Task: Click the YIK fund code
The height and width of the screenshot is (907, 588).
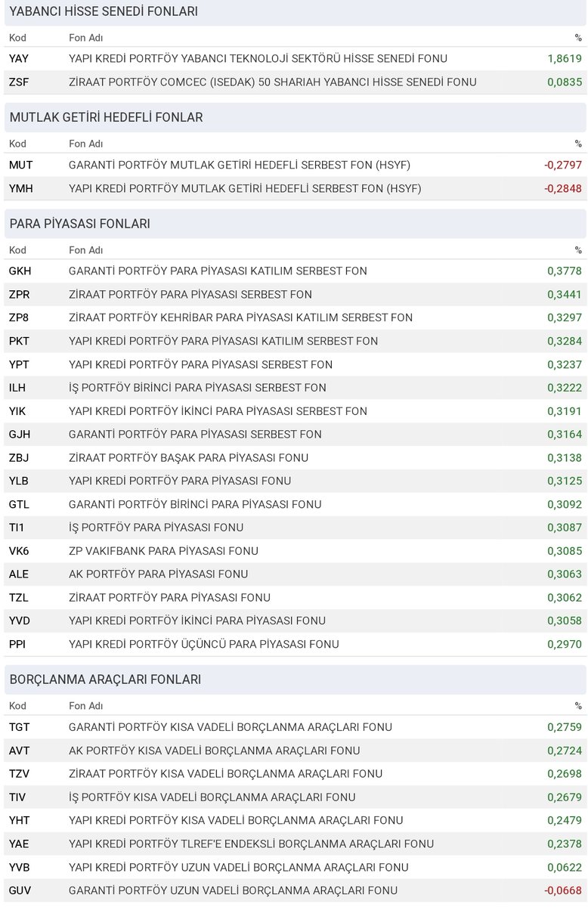Action: tap(19, 411)
